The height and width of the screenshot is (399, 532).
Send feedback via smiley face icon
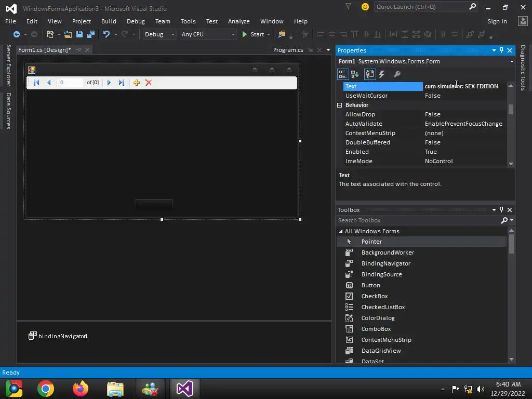(365, 7)
